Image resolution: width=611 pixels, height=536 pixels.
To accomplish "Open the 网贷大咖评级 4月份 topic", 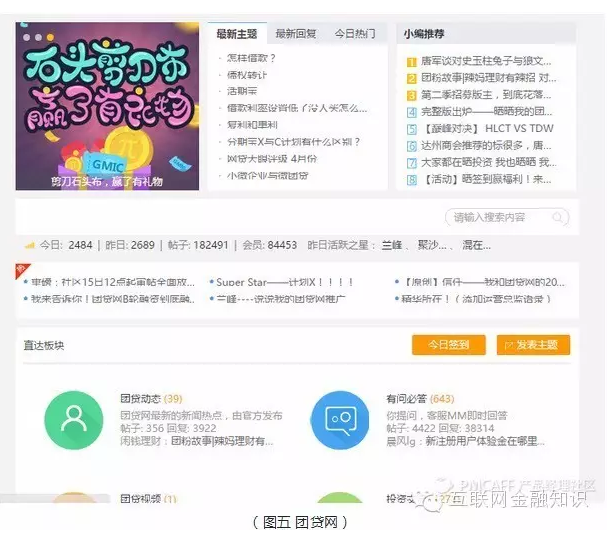I will [x=271, y=159].
